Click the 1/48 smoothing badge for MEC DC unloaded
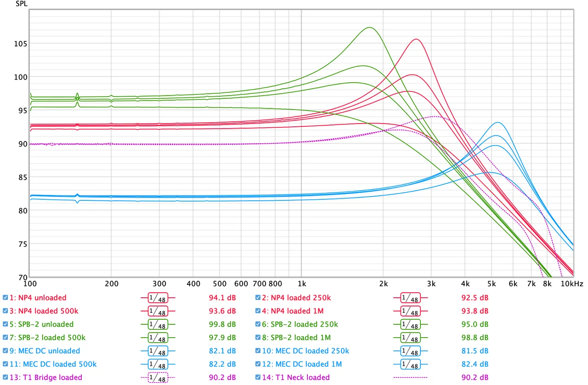 click(158, 351)
